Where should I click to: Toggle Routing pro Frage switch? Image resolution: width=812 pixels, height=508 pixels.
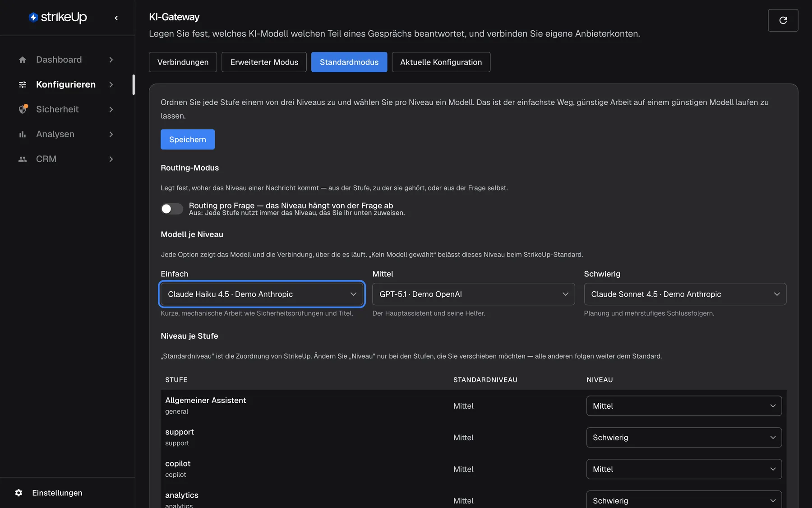coord(172,209)
